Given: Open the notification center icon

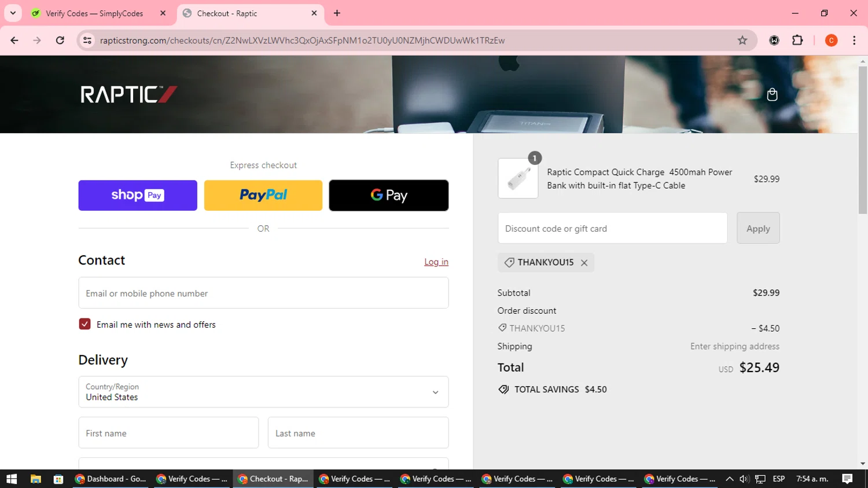Looking at the screenshot, I should (x=847, y=479).
